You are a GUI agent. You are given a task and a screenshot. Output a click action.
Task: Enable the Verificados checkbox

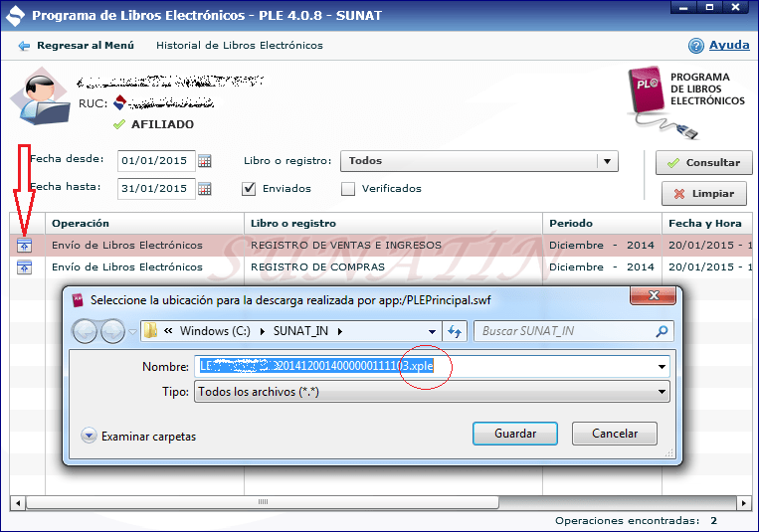click(348, 189)
